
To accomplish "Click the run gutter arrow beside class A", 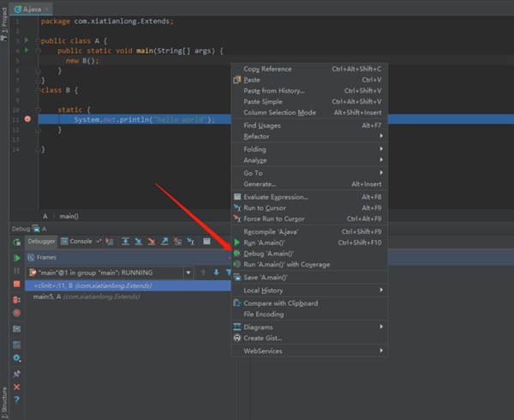I will click(x=27, y=39).
